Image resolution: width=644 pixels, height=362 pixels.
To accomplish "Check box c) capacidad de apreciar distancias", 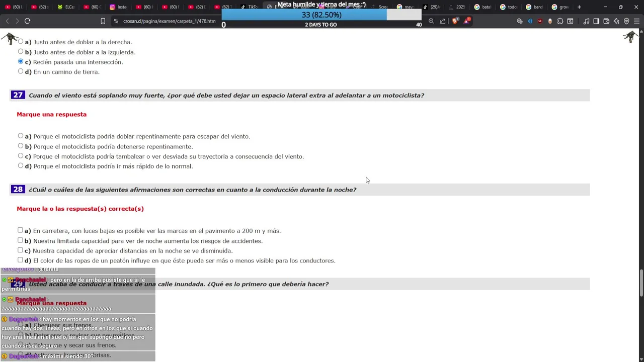I will coord(20,250).
